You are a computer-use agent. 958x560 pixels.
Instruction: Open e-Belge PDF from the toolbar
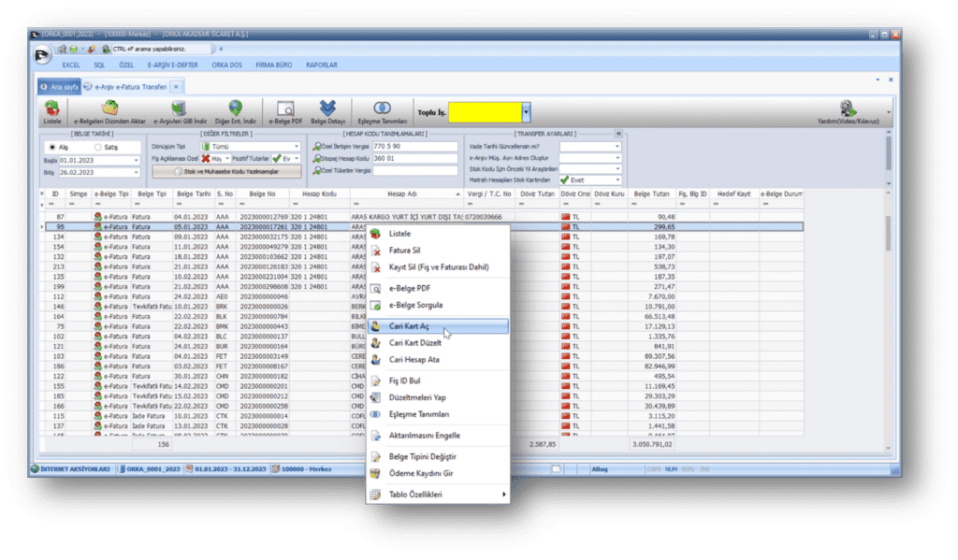[285, 110]
